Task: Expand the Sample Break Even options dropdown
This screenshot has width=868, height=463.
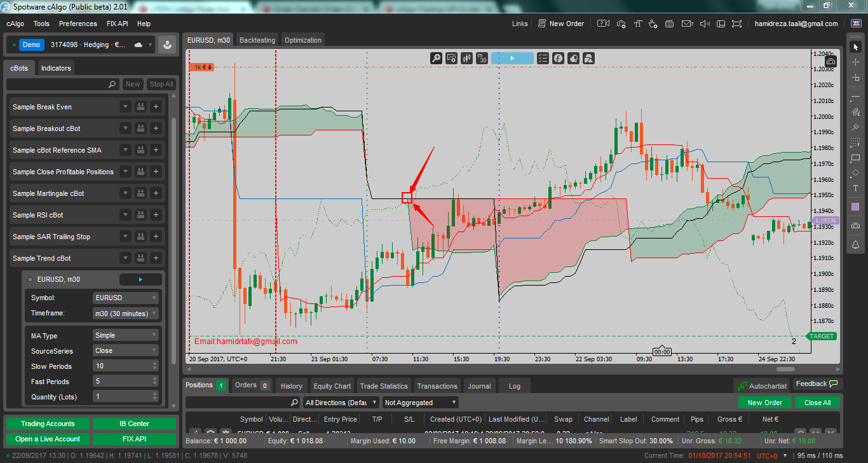Action: pos(125,107)
